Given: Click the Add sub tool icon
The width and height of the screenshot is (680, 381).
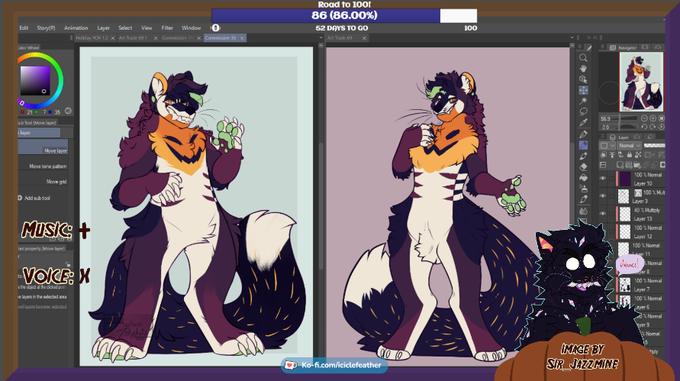Looking at the screenshot, I should coord(20,198).
